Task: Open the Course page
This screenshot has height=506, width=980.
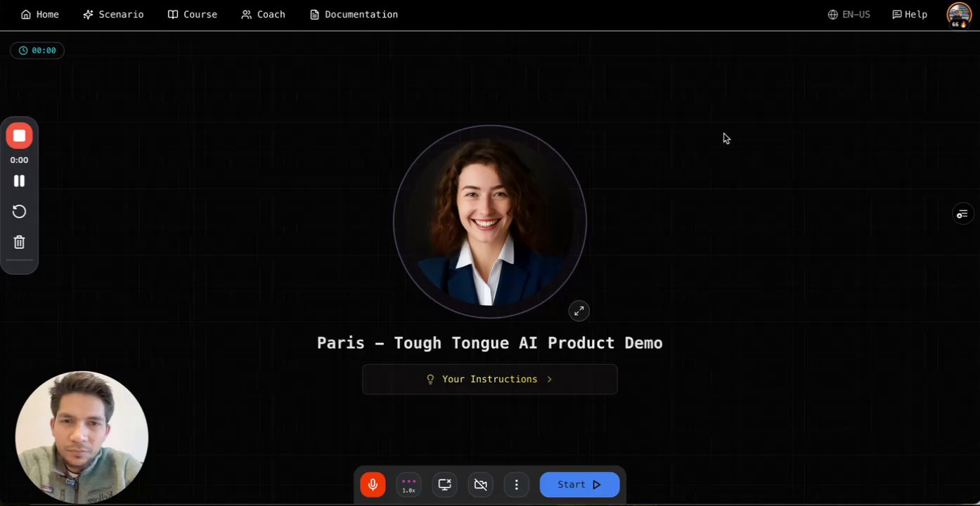Action: (x=193, y=14)
